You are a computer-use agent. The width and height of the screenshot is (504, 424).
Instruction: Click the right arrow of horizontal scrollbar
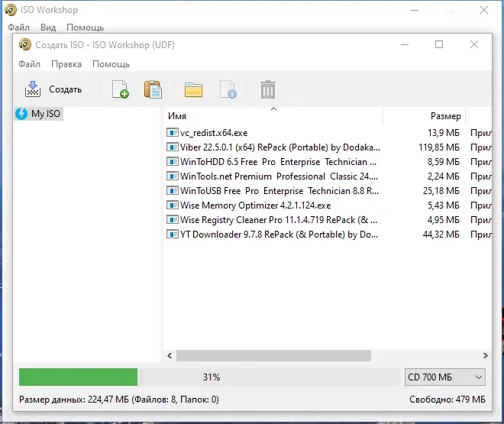tap(486, 355)
